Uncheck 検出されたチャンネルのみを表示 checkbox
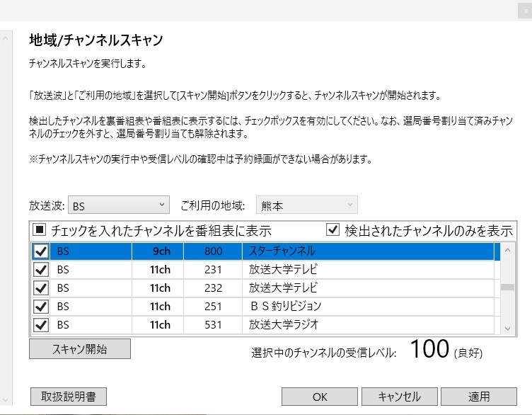This screenshot has height=415, width=532. click(332, 230)
